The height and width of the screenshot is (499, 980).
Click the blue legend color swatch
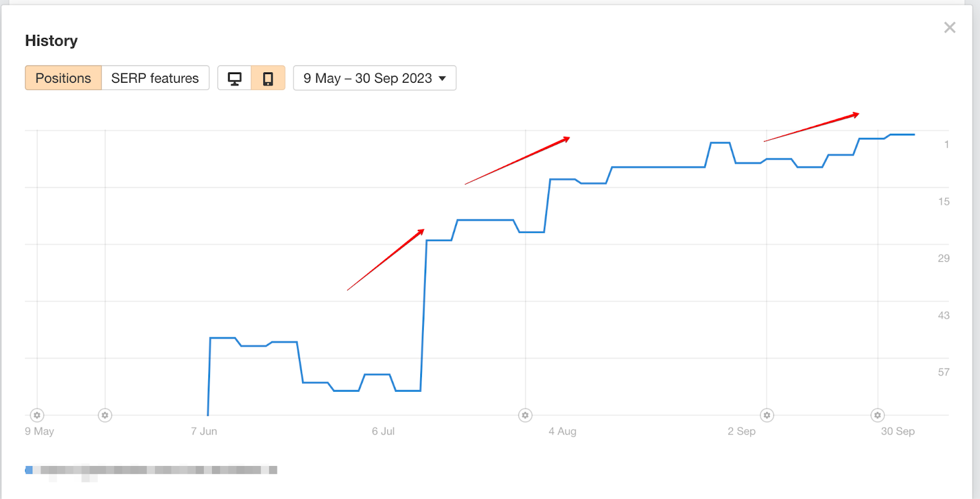click(29, 470)
